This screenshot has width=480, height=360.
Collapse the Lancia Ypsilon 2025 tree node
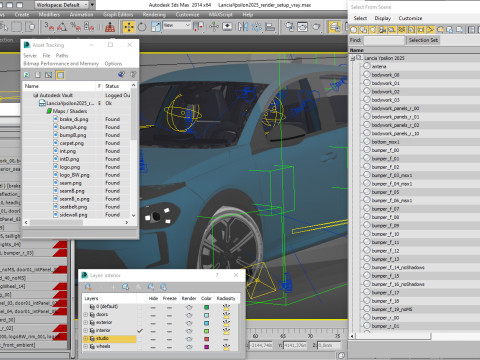coord(353,58)
